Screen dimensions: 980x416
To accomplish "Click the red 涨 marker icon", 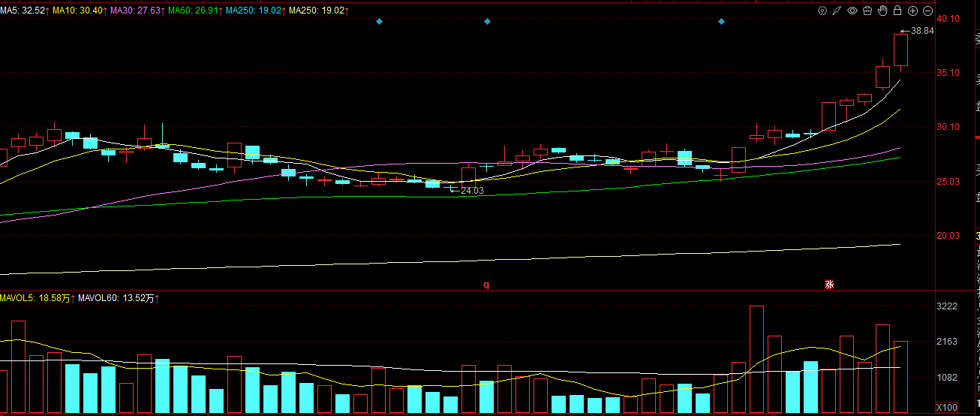I will (830, 284).
